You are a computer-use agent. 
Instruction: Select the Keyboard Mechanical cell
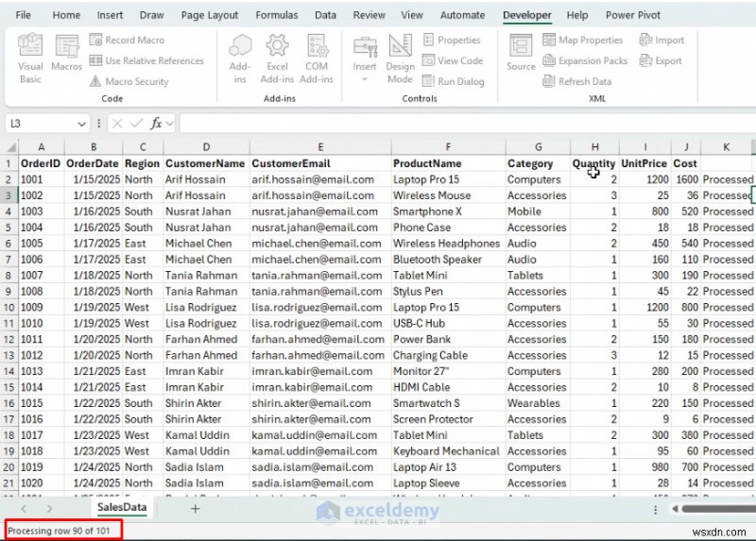click(x=448, y=451)
